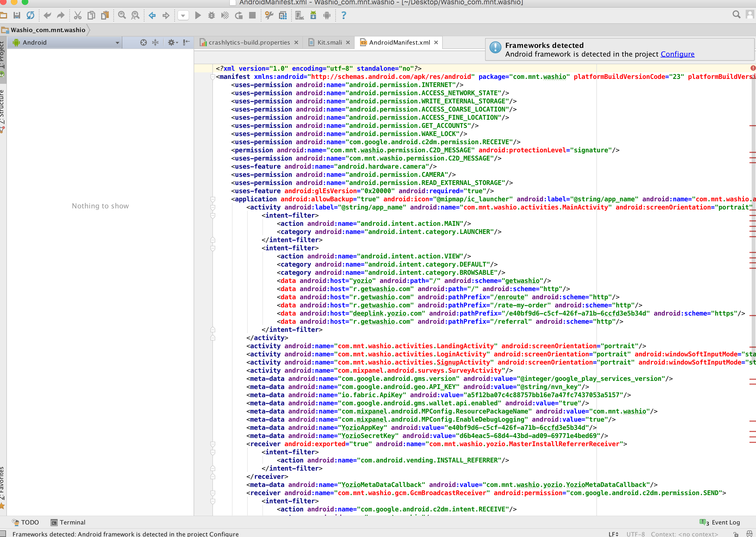This screenshot has width=756, height=537.
Task: Open the Android project view dropdown
Action: coord(65,42)
